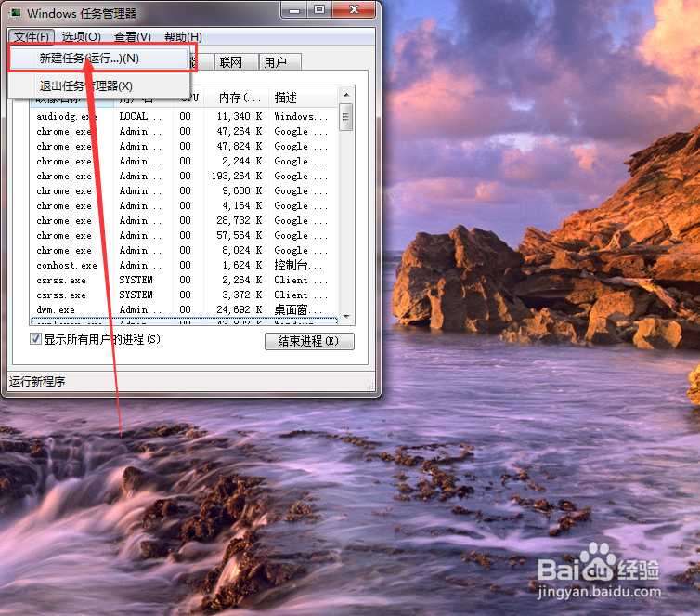Switch to the 用户 tab

pos(280,62)
